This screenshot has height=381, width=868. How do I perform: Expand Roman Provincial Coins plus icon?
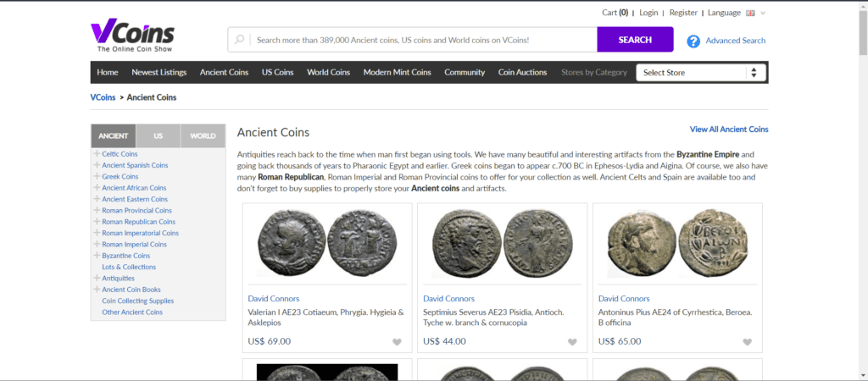97,210
